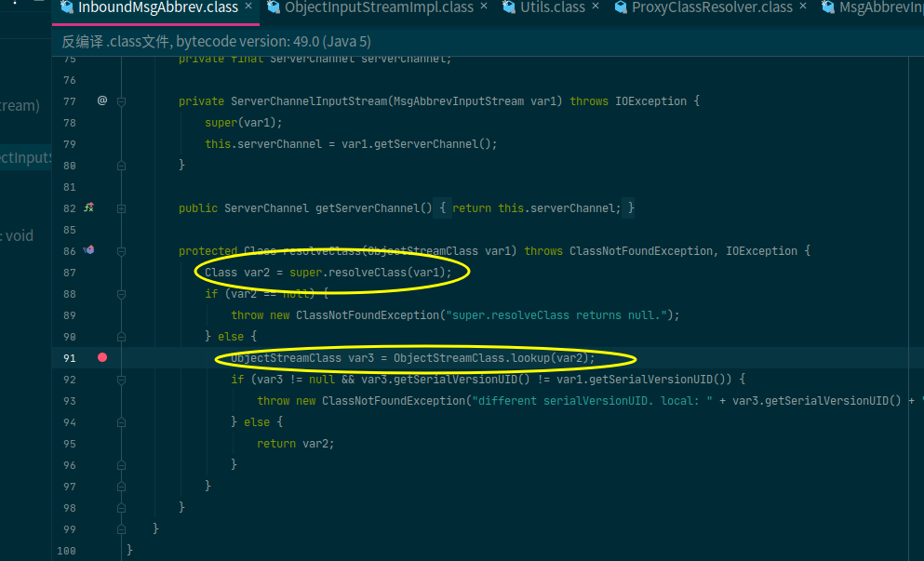Click the InboundMsgAbbrev.class tab file icon
The image size is (924, 561).
[x=67, y=7]
